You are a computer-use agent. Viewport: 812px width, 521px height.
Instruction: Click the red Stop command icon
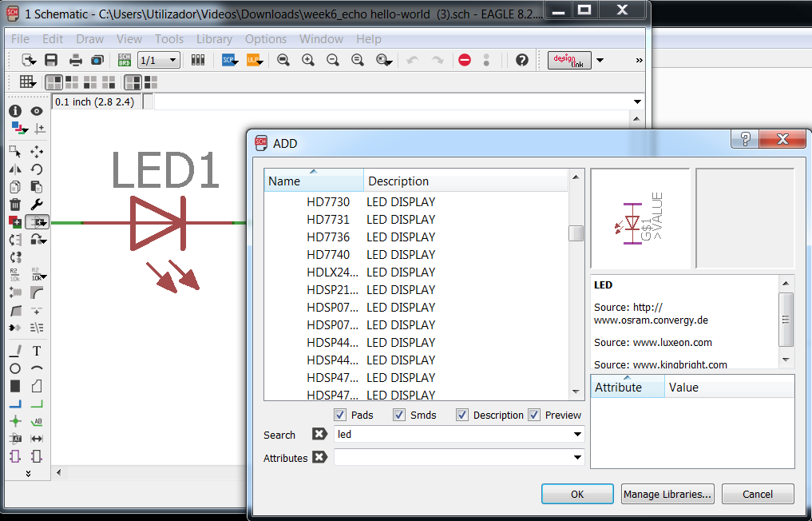(x=465, y=60)
